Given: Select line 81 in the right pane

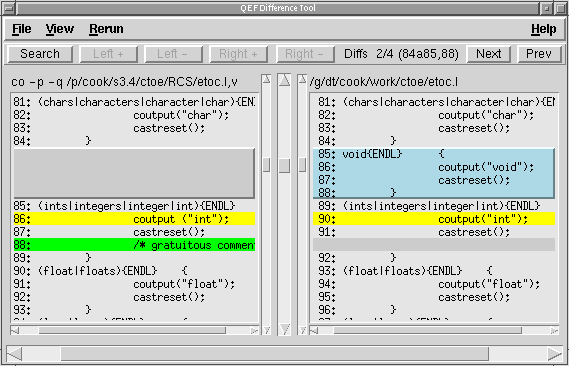Looking at the screenshot, I should [434, 102].
